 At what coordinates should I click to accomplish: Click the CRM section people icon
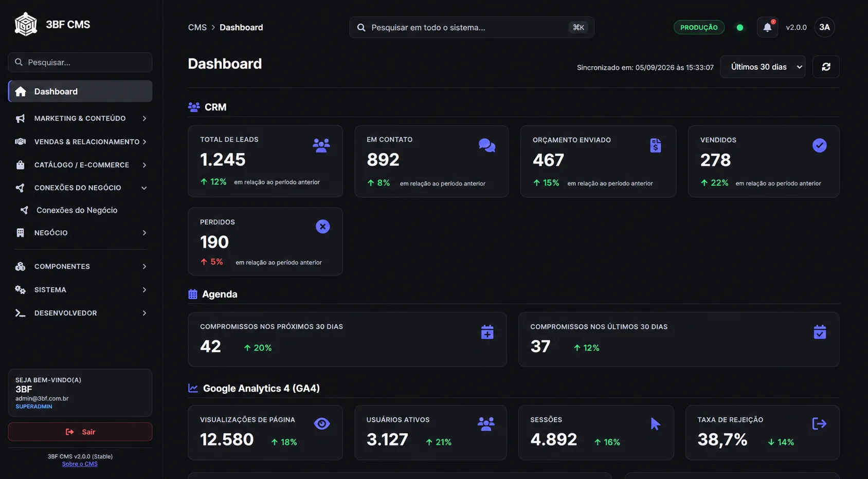(x=194, y=107)
